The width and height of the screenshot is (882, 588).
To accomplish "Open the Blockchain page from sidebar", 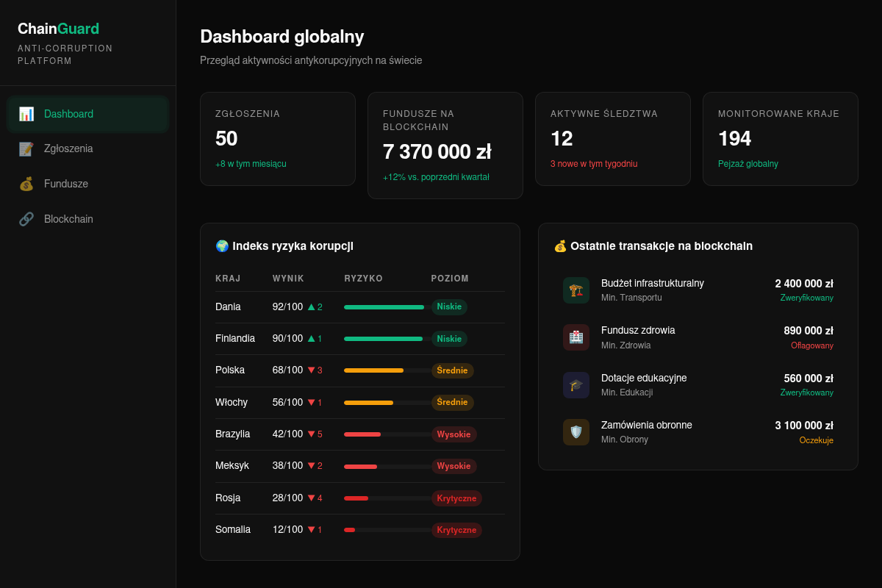I will point(88,219).
